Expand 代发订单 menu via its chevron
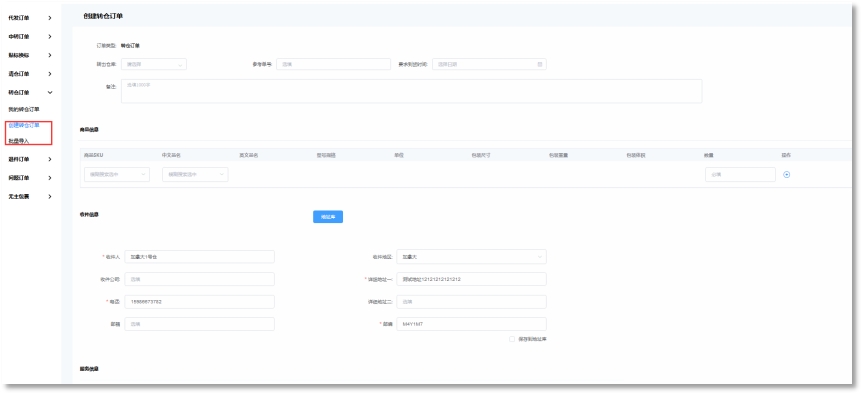 pos(50,18)
